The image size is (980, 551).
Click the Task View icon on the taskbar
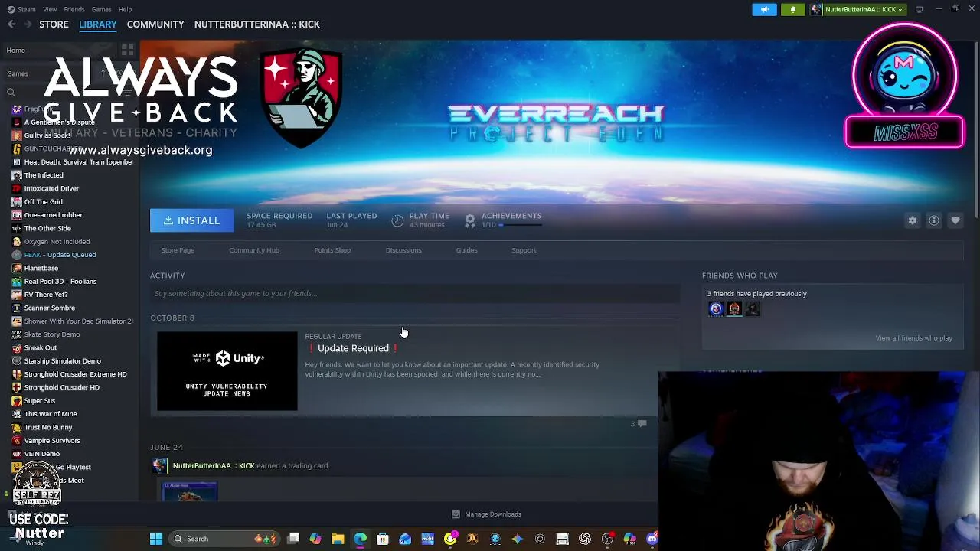tap(293, 539)
